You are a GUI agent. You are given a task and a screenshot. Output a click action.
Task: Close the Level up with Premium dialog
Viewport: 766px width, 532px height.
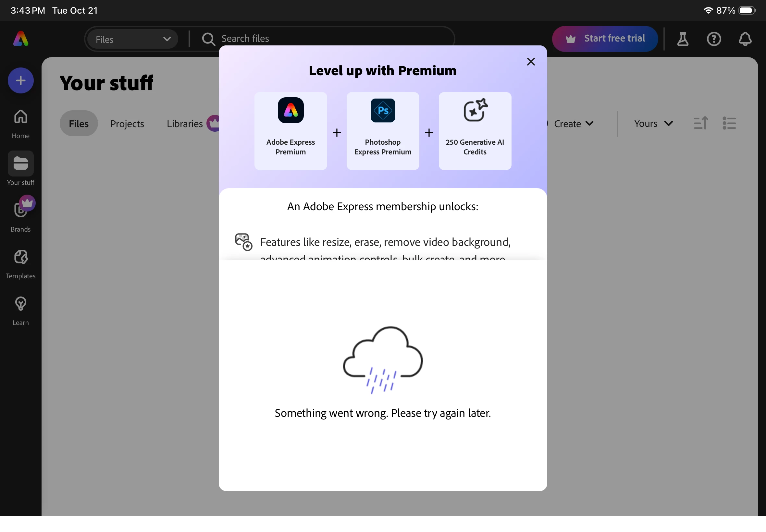point(531,62)
